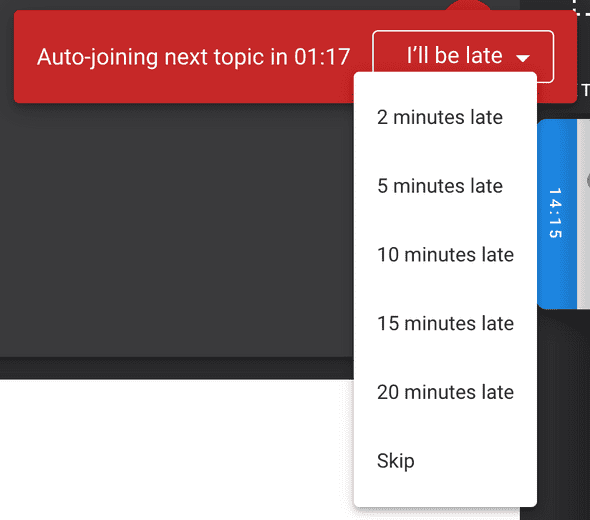
Task: Click the blue 14:15 time marker
Action: (x=557, y=214)
